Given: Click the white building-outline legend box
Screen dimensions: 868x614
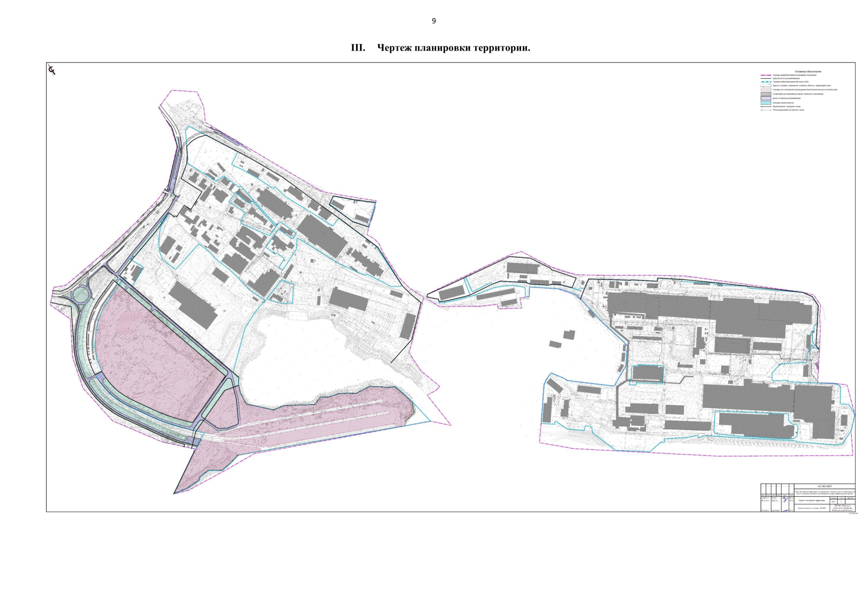Looking at the screenshot, I should coord(766,85).
